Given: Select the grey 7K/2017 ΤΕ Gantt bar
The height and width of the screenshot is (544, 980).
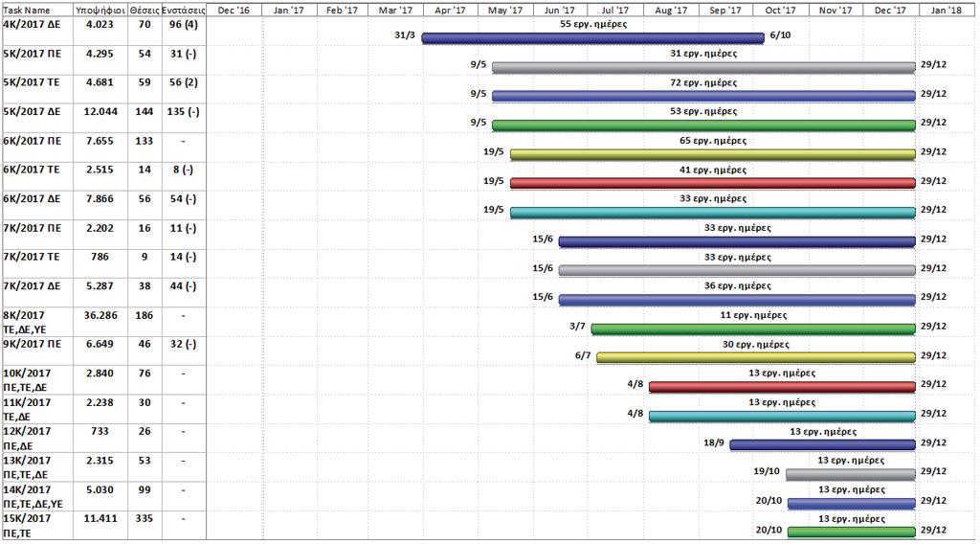Looking at the screenshot, I should click(738, 271).
